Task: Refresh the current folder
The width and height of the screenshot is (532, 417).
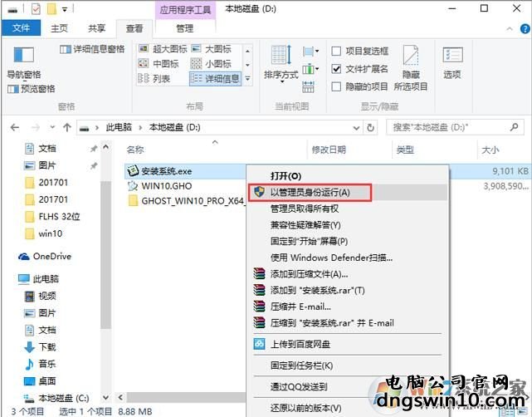Action: coord(370,128)
